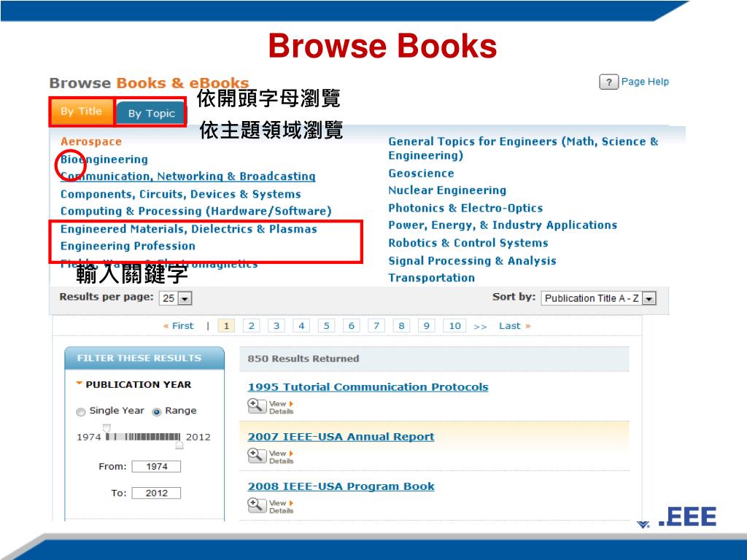
Task: Open the Results per page dropdown
Action: [x=175, y=298]
